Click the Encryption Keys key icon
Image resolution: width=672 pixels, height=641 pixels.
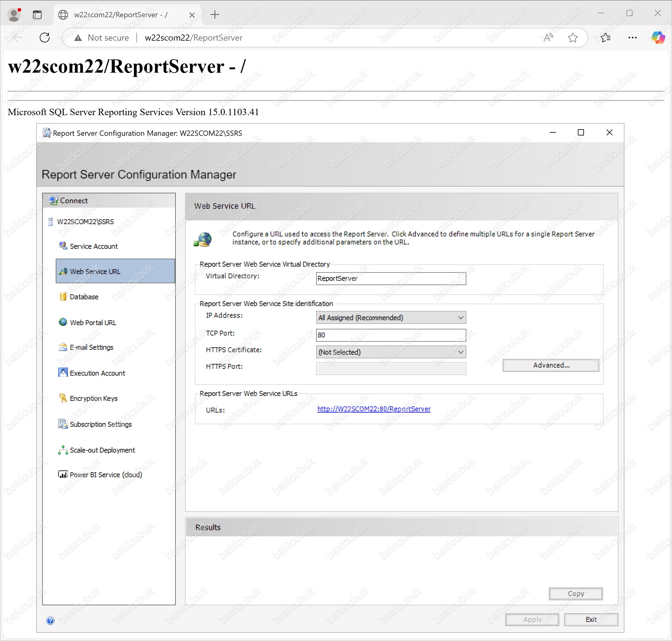(63, 398)
